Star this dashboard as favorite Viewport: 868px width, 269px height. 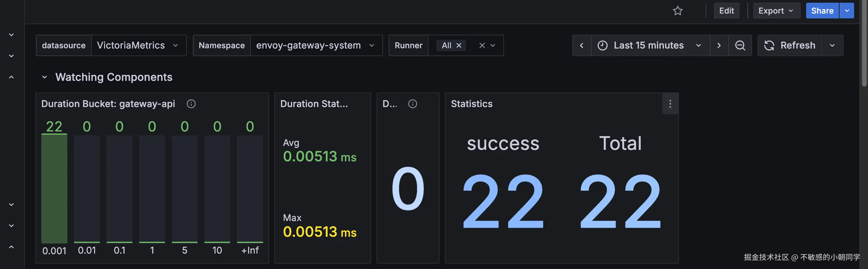678,11
